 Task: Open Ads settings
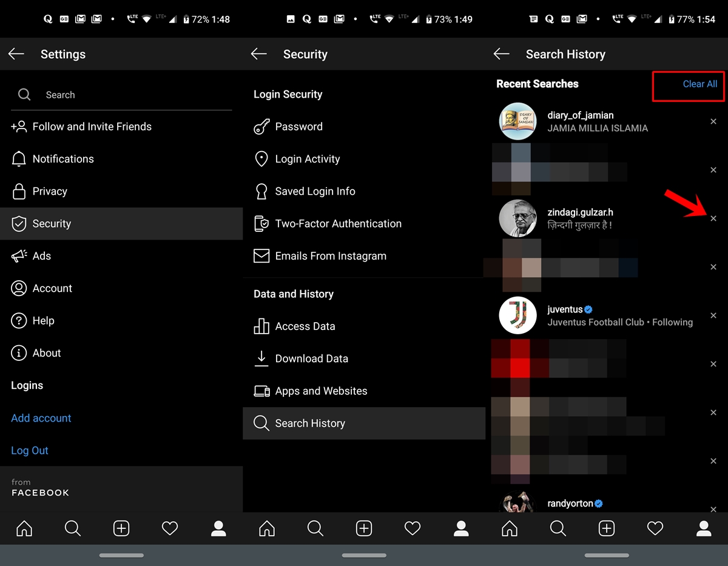tap(121, 256)
